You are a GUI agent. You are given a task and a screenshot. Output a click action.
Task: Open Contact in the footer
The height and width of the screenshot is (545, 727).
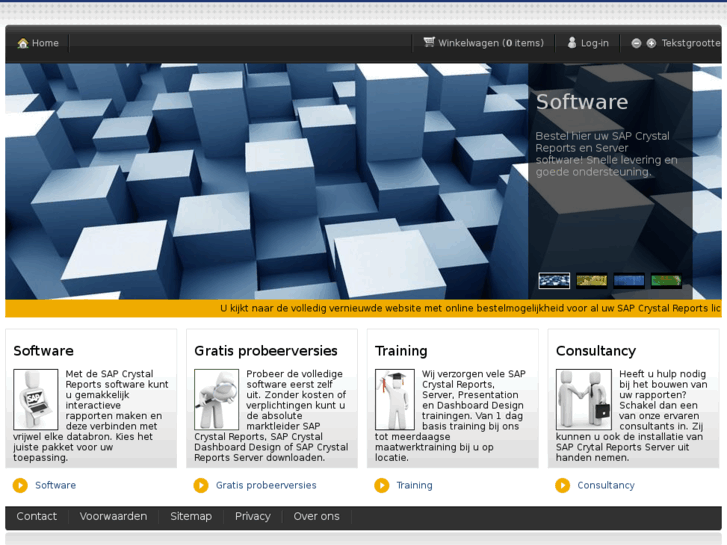(37, 516)
